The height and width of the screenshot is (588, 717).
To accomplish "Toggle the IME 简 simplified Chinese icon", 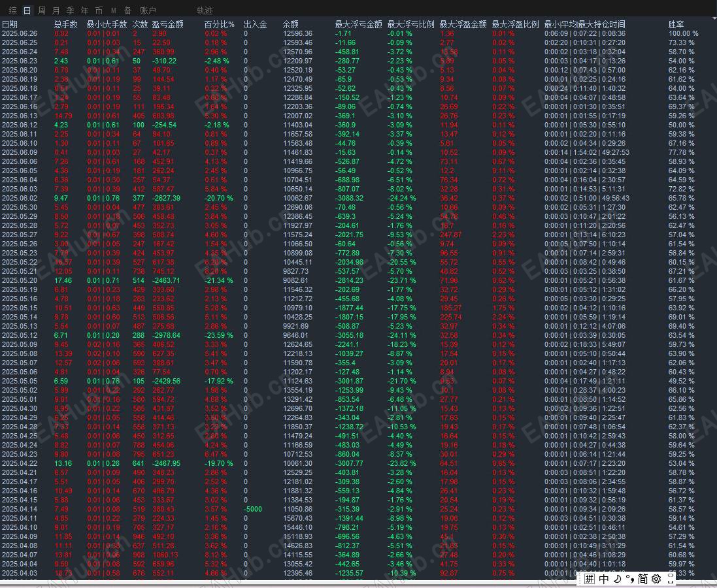I will point(643,579).
